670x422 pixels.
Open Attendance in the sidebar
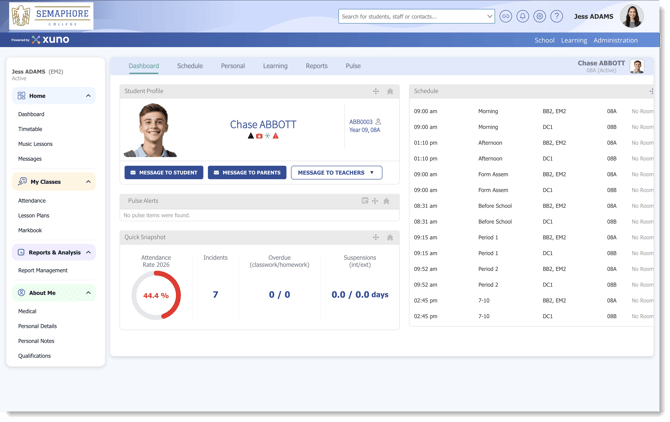click(x=32, y=201)
